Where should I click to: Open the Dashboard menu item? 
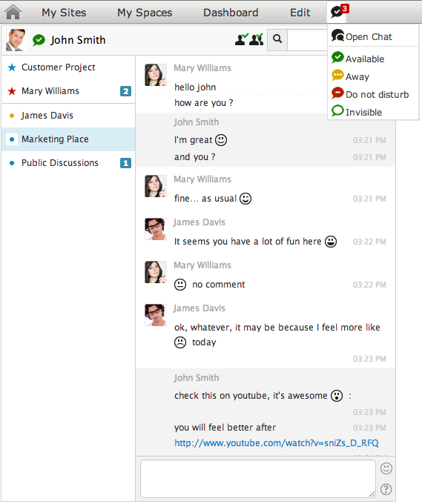231,13
